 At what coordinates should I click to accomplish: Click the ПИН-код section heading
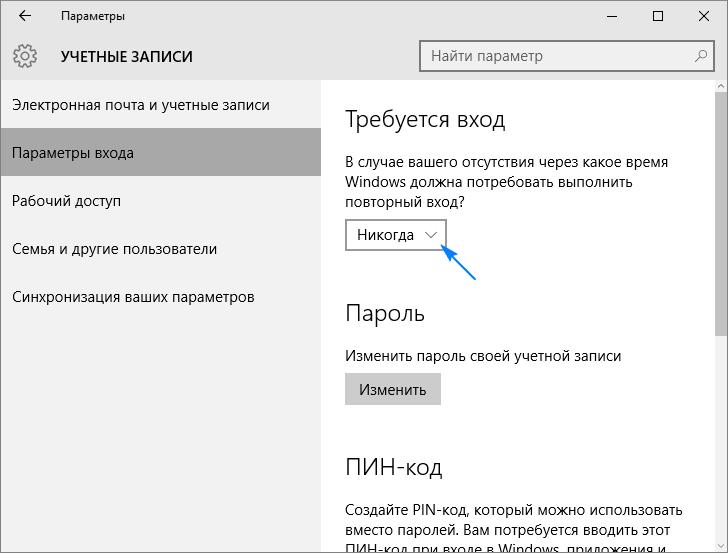(x=394, y=467)
